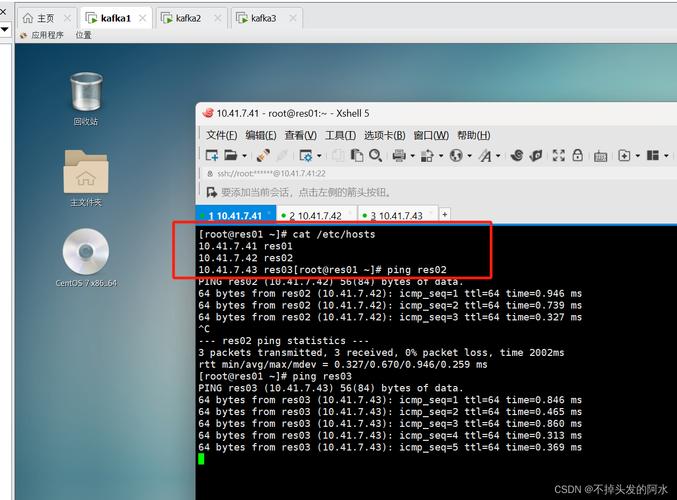Expand the Print dropdown arrow
677x500 pixels.
412,156
